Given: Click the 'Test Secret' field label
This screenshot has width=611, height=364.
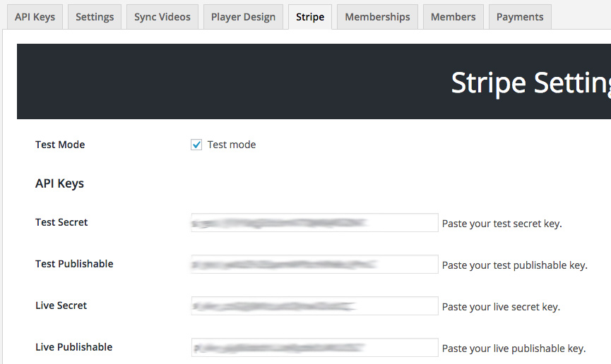Looking at the screenshot, I should (x=61, y=222).
